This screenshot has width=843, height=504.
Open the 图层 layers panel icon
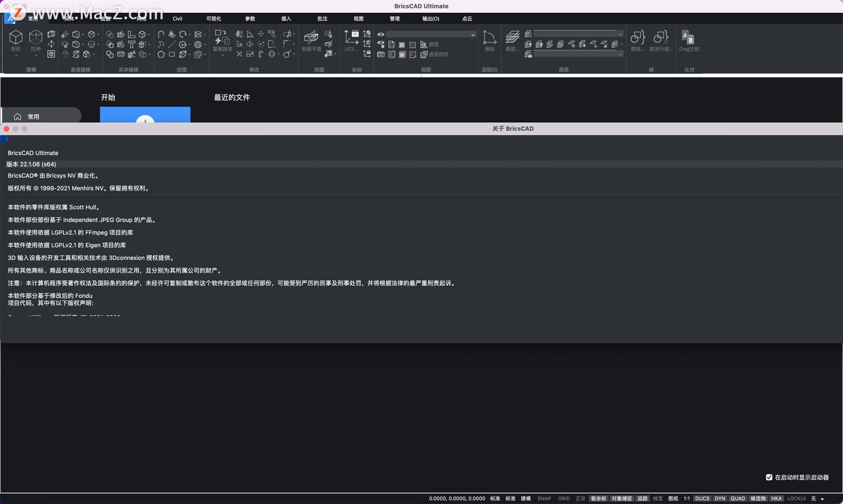tap(512, 41)
